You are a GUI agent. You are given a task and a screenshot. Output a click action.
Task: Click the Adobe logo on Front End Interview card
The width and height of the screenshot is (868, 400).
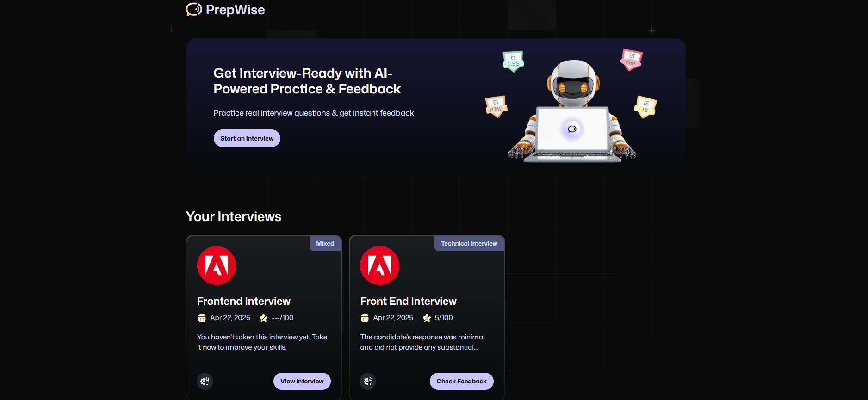[x=379, y=265]
